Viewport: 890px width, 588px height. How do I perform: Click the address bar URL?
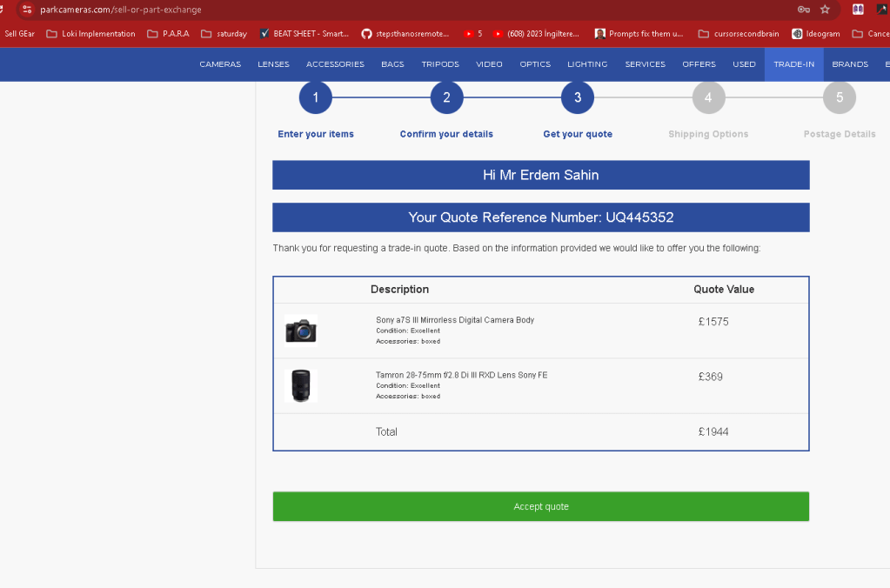click(121, 10)
